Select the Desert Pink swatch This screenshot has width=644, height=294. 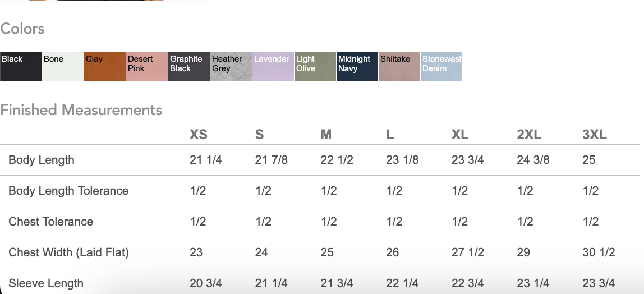coord(147,67)
